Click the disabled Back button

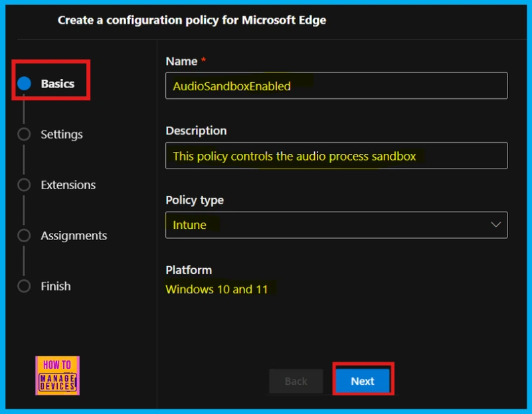296,381
